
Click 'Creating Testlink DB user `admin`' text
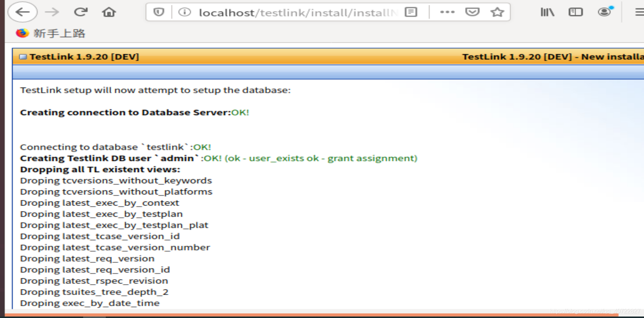[109, 158]
